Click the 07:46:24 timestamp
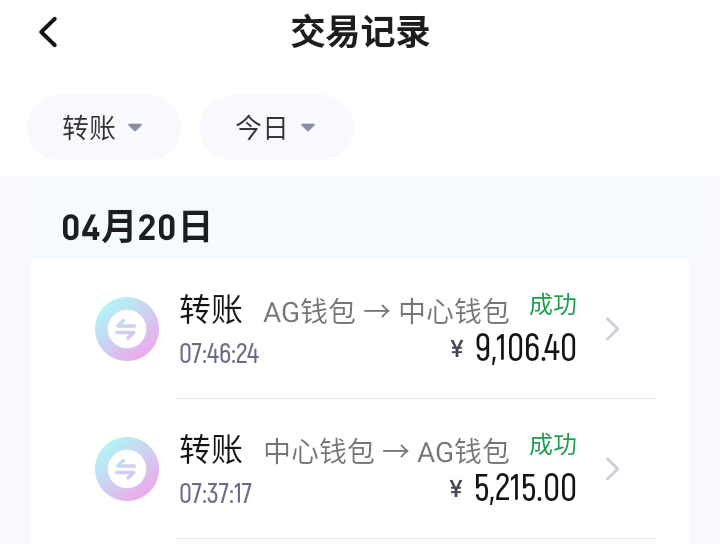The height and width of the screenshot is (544, 720). 219,354
